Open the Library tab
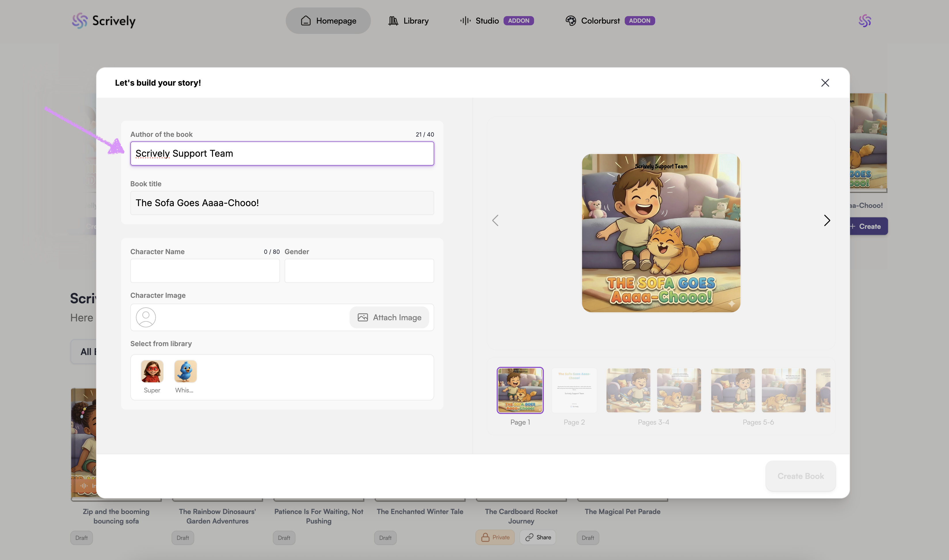 408,21
